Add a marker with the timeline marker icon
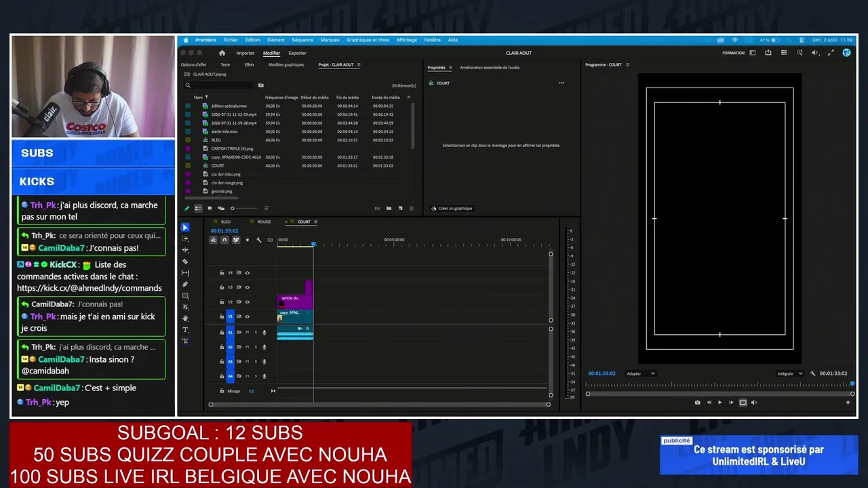The image size is (868, 488). [247, 240]
